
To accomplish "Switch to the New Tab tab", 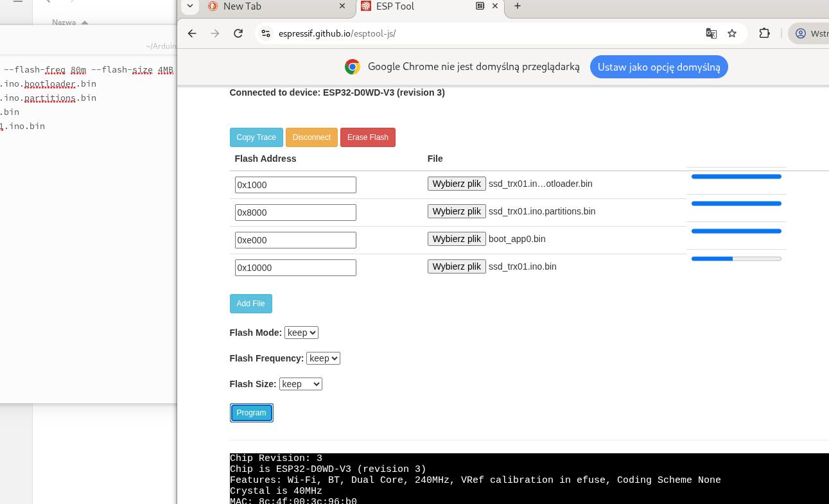I will click(x=276, y=6).
